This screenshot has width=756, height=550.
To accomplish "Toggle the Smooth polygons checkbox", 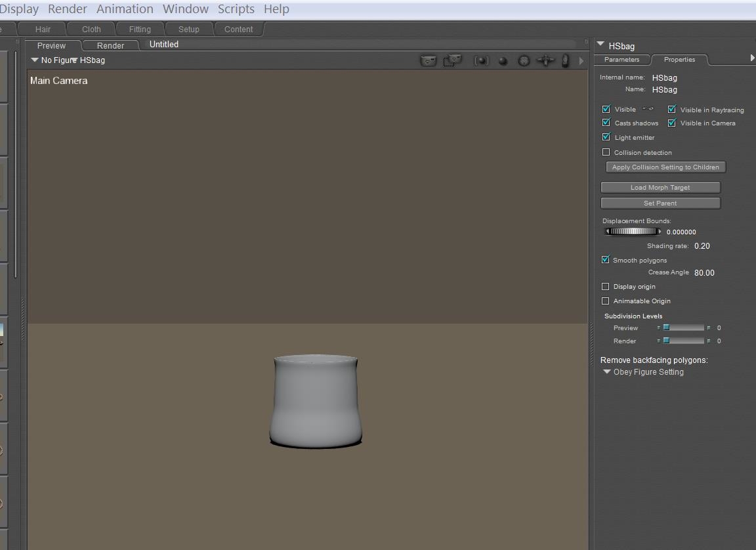I will (x=605, y=260).
